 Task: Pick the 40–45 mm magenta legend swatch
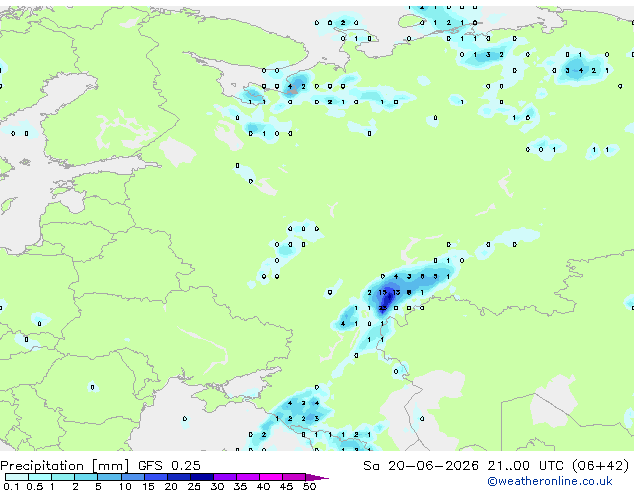tap(271, 477)
